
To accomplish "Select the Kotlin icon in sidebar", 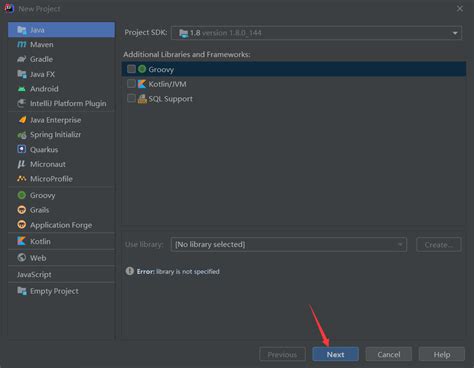I will coord(22,241).
